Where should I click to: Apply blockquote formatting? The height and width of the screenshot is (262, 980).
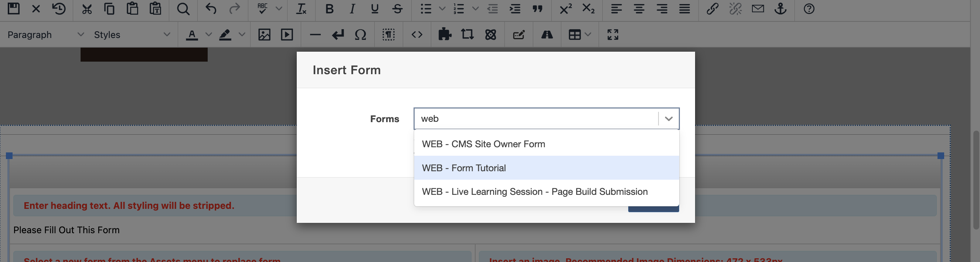538,9
